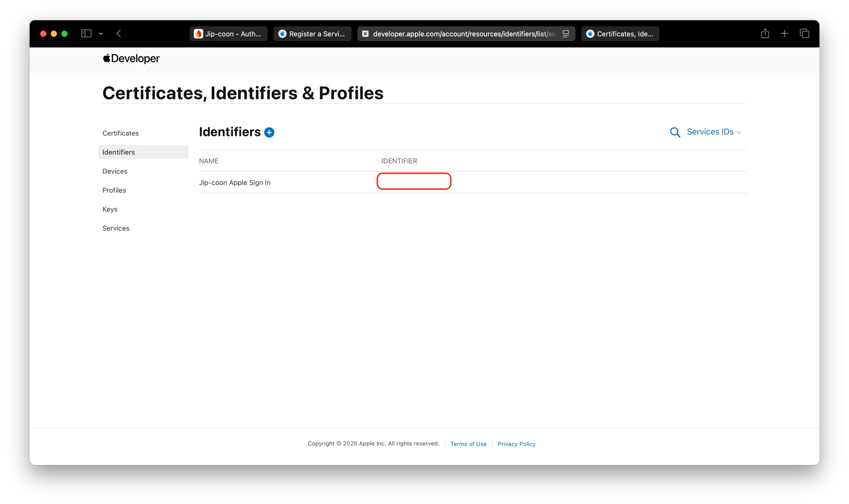The height and width of the screenshot is (504, 849).
Task: Toggle the Safari sidebar icon
Action: click(x=86, y=34)
